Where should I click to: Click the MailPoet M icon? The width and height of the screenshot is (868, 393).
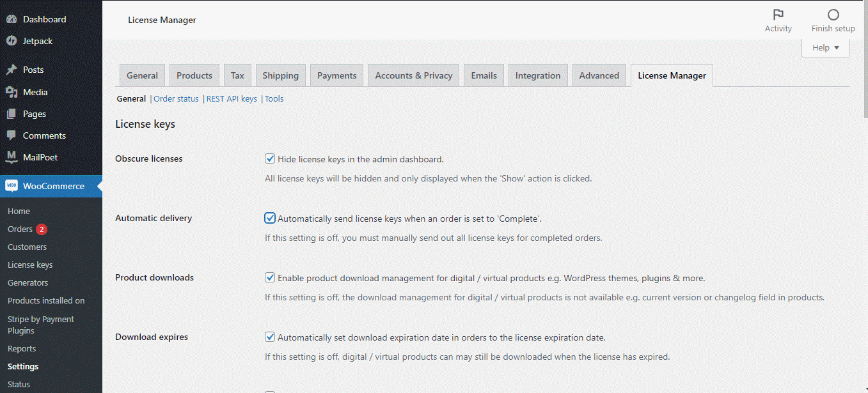coord(11,157)
